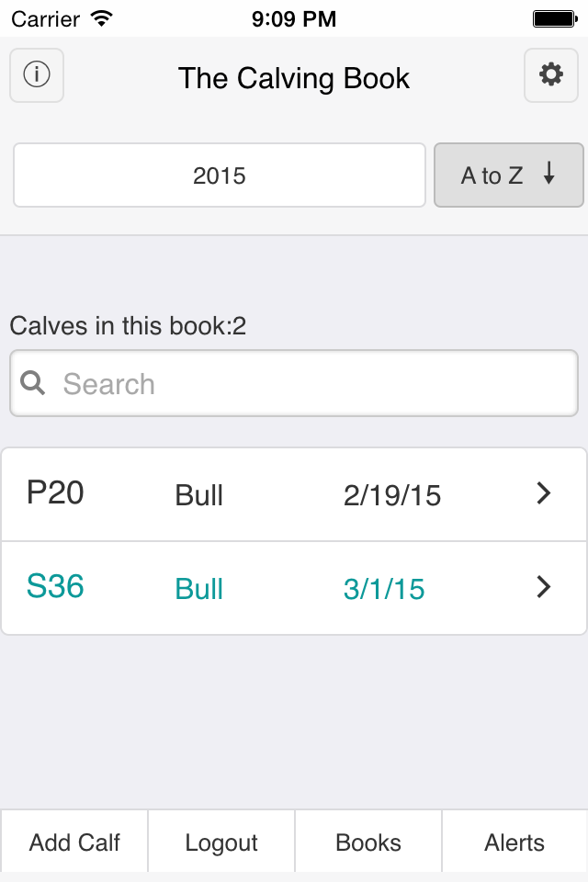Select the S36 calf tag label
This screenshot has height=882, width=588.
coord(55,587)
